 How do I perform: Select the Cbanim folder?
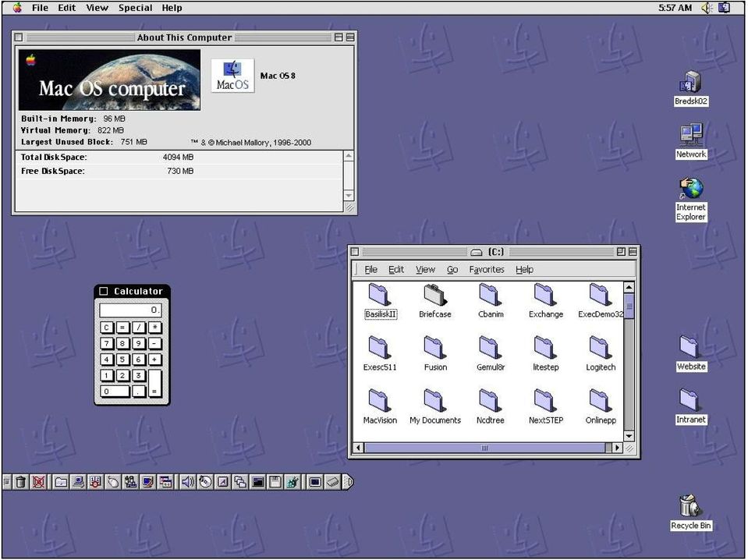pyautogui.click(x=491, y=300)
